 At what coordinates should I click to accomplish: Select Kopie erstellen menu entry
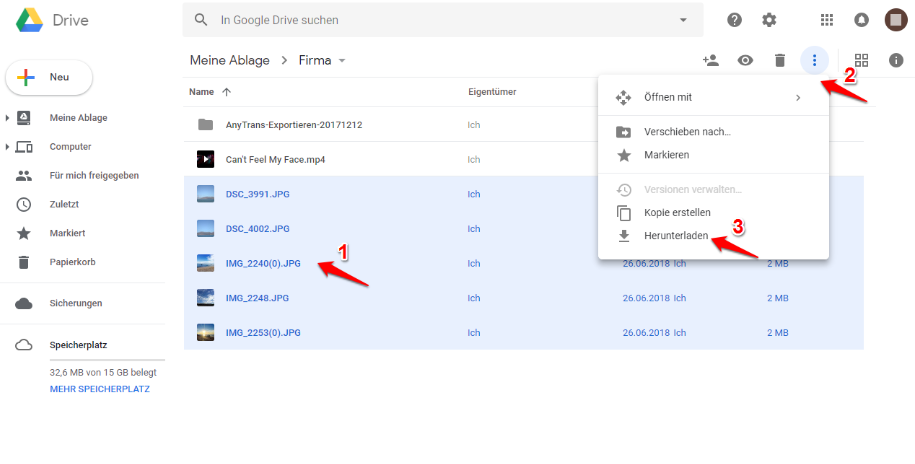677,213
